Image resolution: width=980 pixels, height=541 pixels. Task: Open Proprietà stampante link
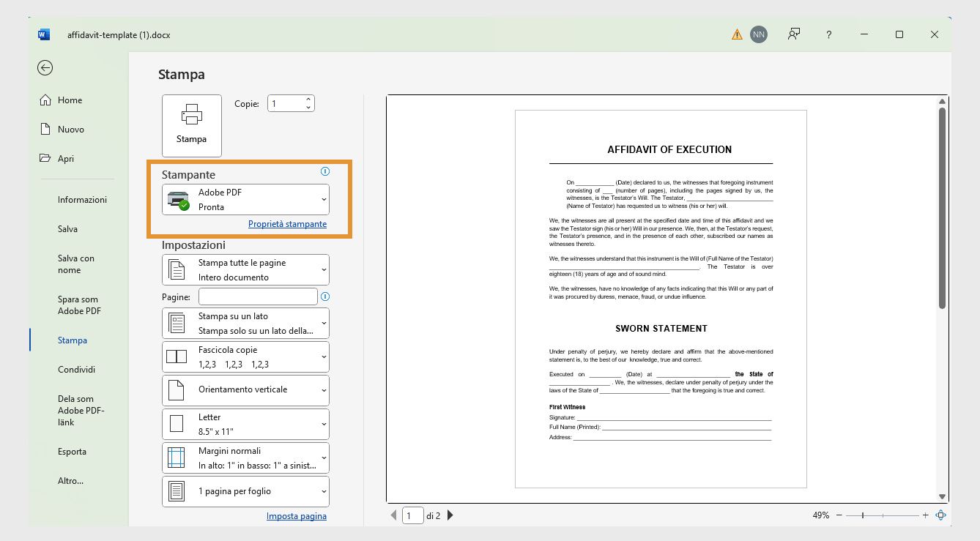click(x=287, y=223)
